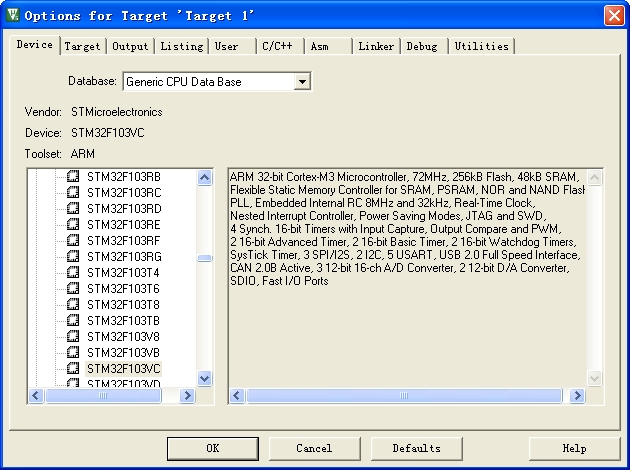Click the chip icon beside STM32F103RC
The width and height of the screenshot is (630, 470).
(x=73, y=192)
